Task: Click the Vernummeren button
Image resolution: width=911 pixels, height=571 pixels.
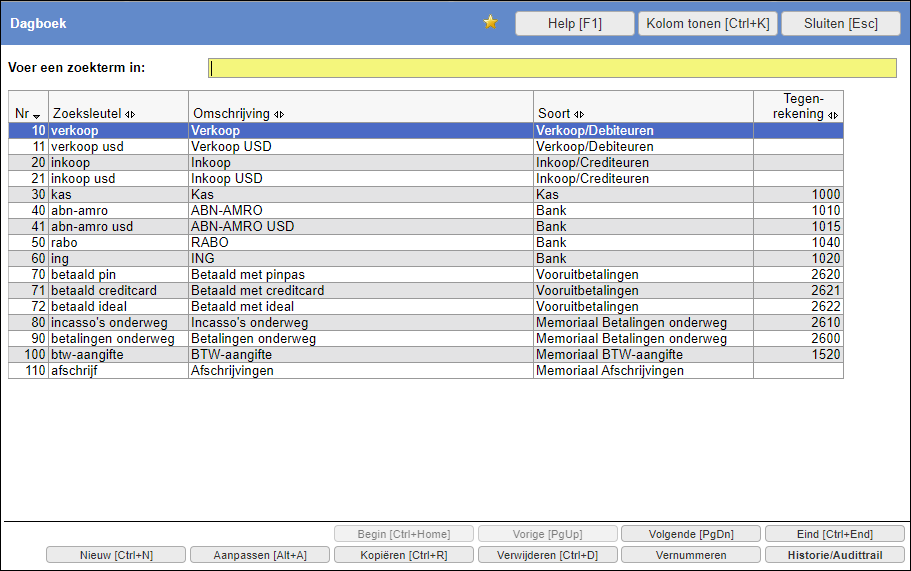Action: [x=690, y=555]
